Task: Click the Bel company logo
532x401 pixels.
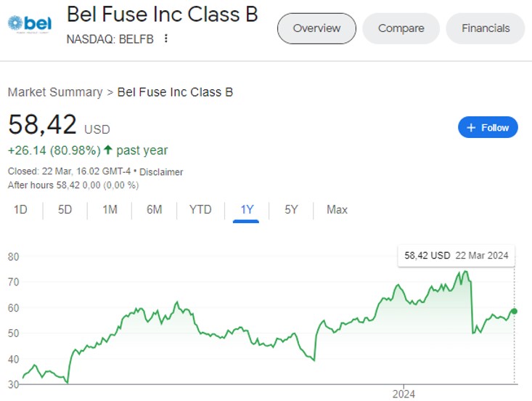Action: (30, 24)
